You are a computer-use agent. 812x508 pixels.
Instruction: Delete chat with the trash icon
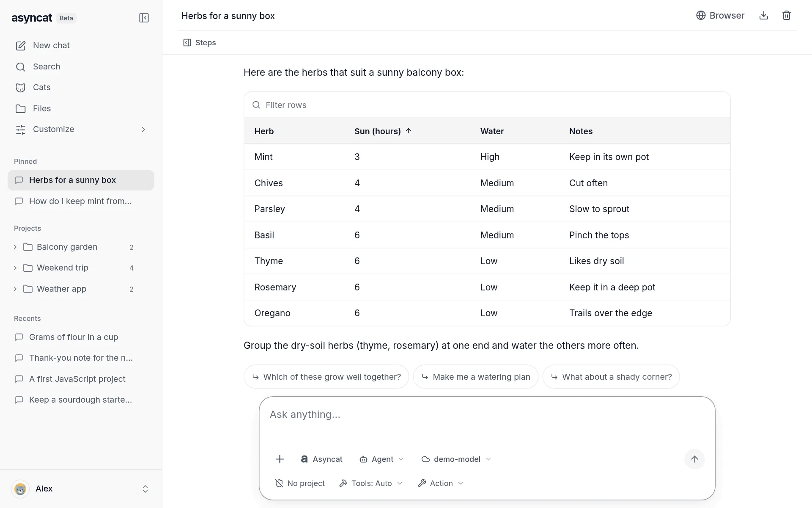click(x=786, y=16)
